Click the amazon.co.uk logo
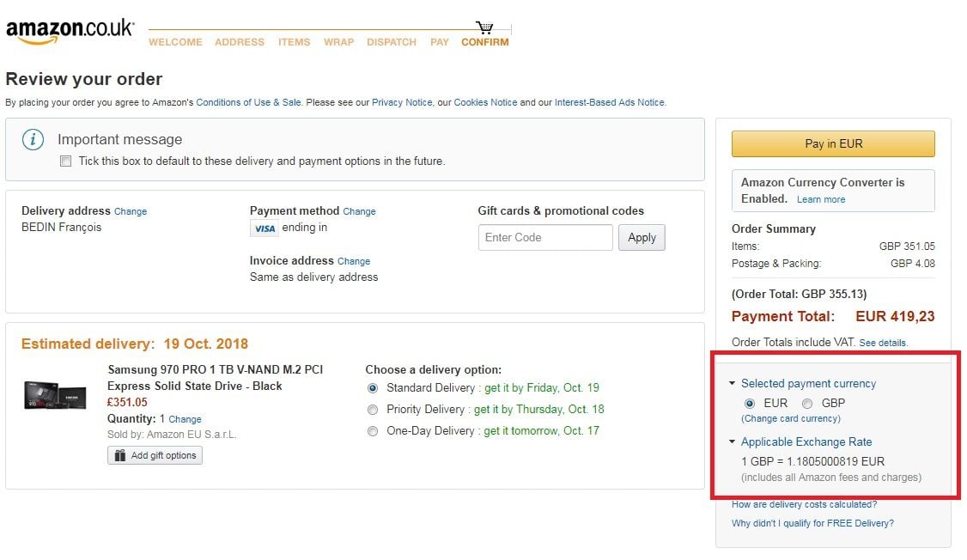Viewport: 967px width, 560px height. tap(70, 31)
